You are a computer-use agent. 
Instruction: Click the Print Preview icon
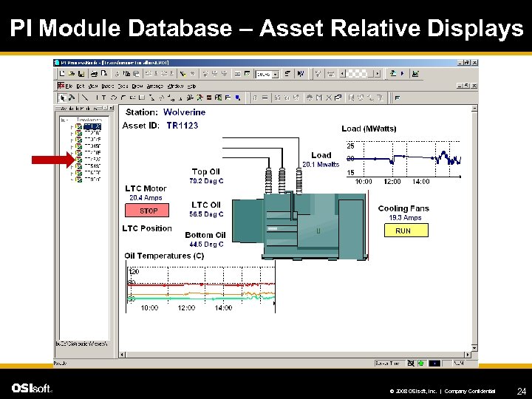[x=104, y=73]
